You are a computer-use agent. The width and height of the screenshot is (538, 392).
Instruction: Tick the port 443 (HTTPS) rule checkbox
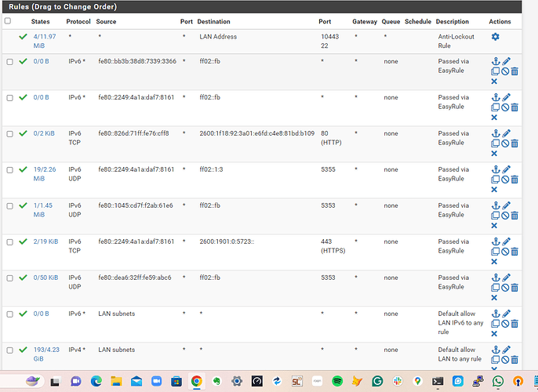pos(10,241)
